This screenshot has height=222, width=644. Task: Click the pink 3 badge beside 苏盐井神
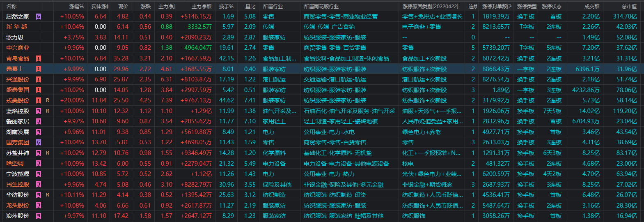tap(39, 153)
